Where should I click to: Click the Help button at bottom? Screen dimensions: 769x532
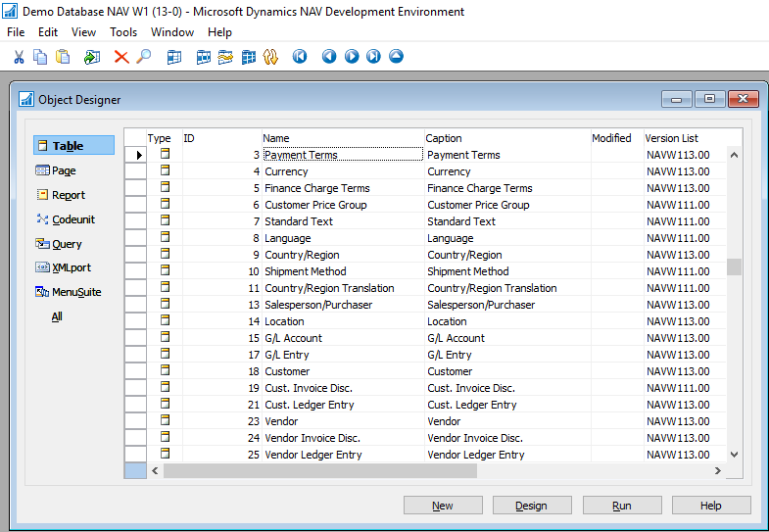point(711,506)
